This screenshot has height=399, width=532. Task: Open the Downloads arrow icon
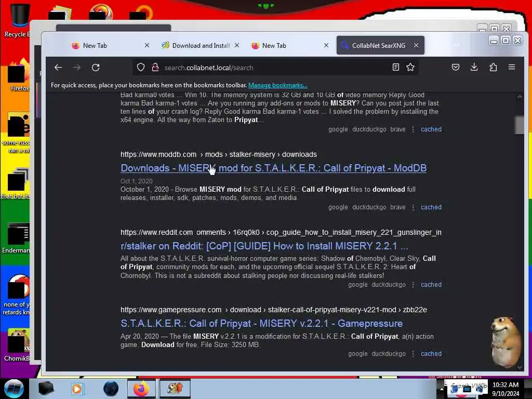[474, 67]
